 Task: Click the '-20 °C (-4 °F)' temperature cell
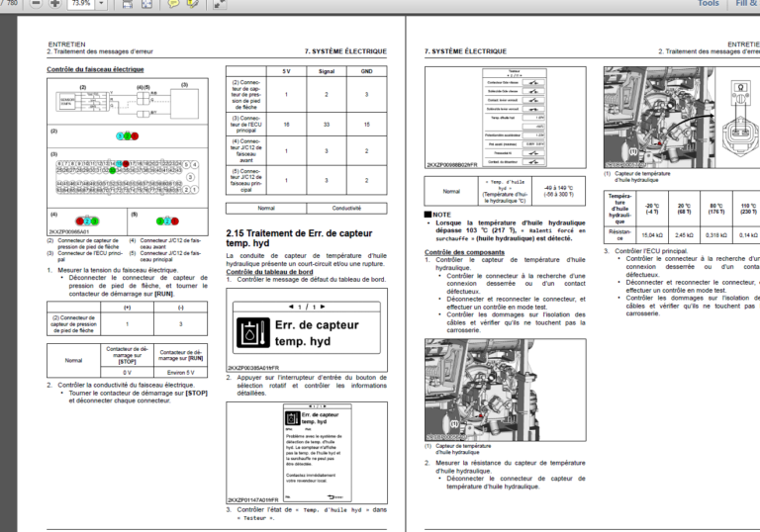pos(652,209)
